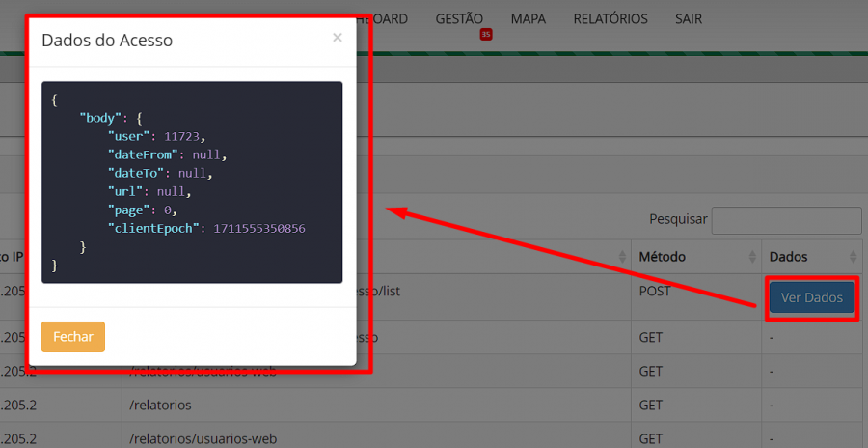868x448 pixels.
Task: Sort by Dados using its sort arrows
Action: click(853, 257)
